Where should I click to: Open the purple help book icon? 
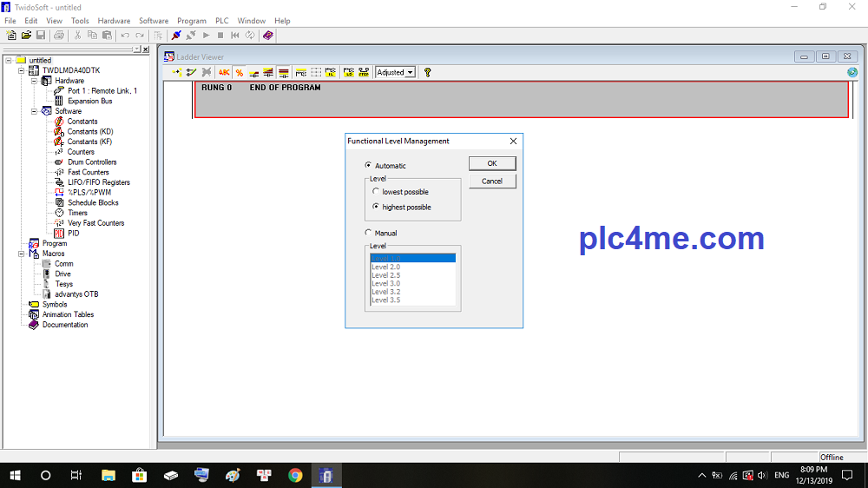(268, 35)
